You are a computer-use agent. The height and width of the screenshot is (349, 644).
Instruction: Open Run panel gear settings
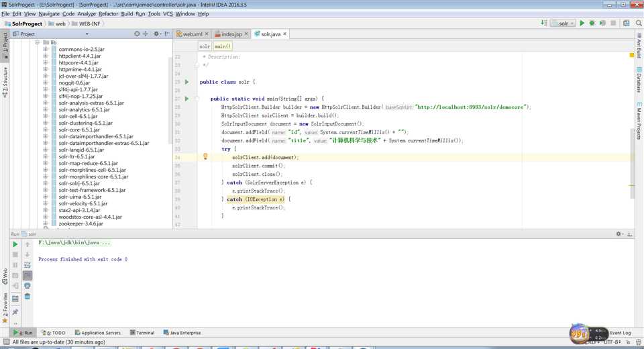tap(619, 234)
